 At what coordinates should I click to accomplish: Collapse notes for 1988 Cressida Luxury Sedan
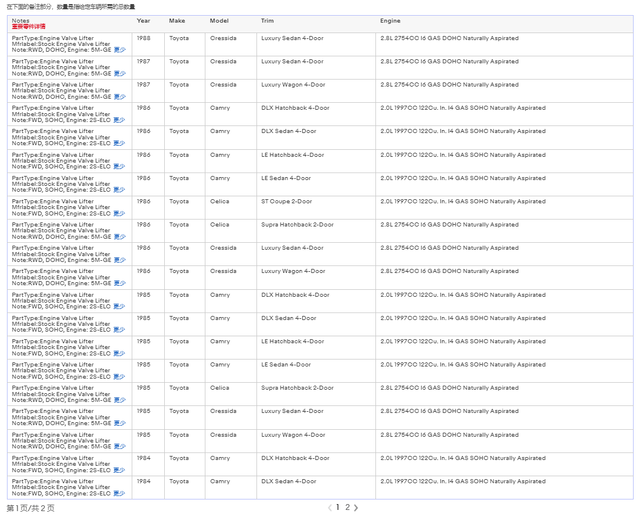[120, 50]
